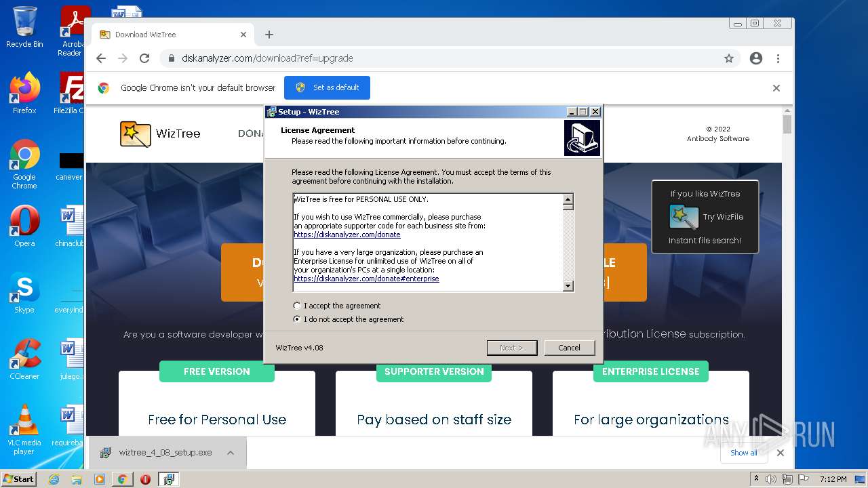This screenshot has height=488, width=868.
Task: Open Chrome three-dot menu
Action: coord(778,58)
